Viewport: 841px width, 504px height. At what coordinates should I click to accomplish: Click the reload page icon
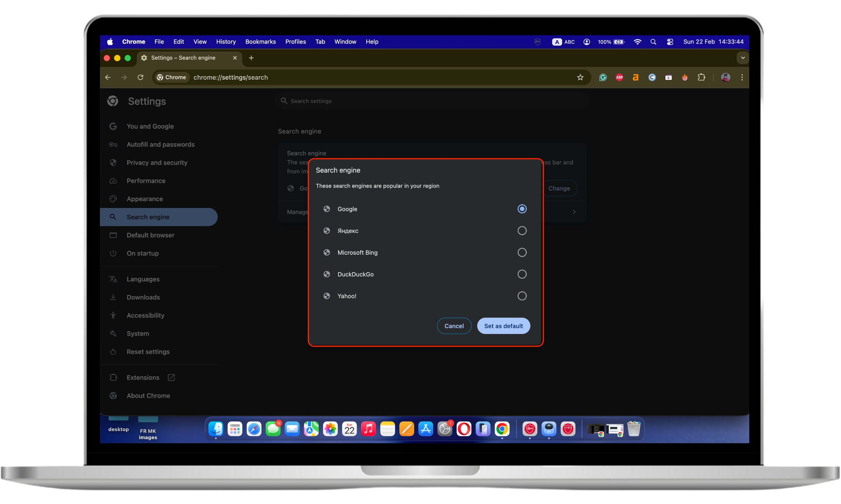[140, 77]
